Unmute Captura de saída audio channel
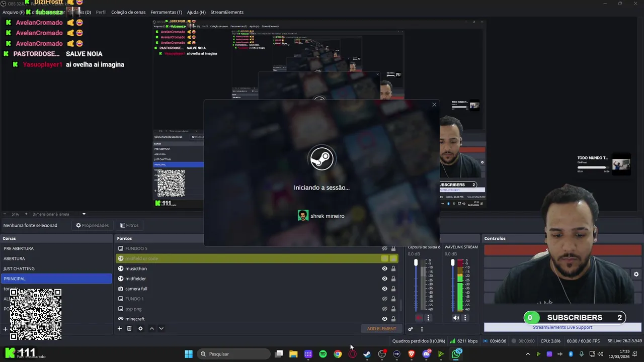 [419, 318]
